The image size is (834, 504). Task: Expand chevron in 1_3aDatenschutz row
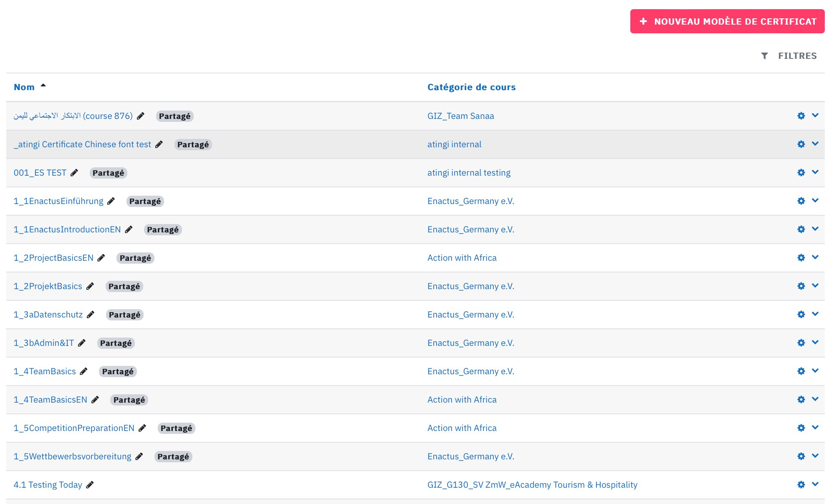pos(815,314)
